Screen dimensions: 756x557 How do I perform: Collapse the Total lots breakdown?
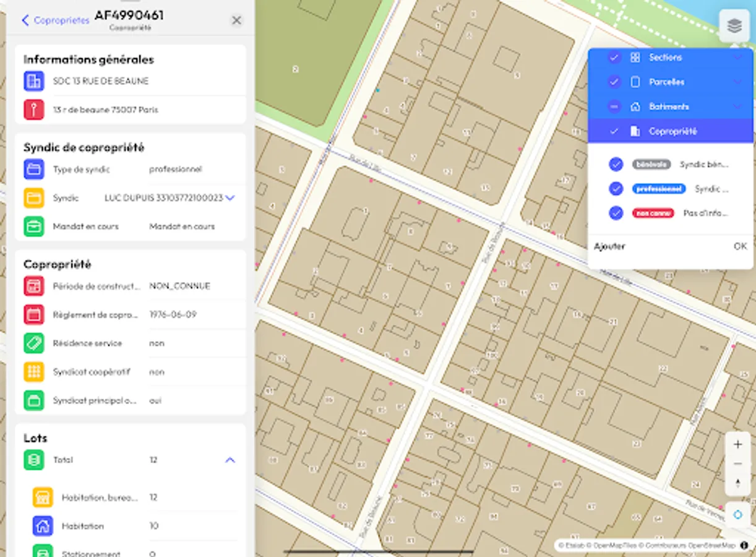pos(230,460)
